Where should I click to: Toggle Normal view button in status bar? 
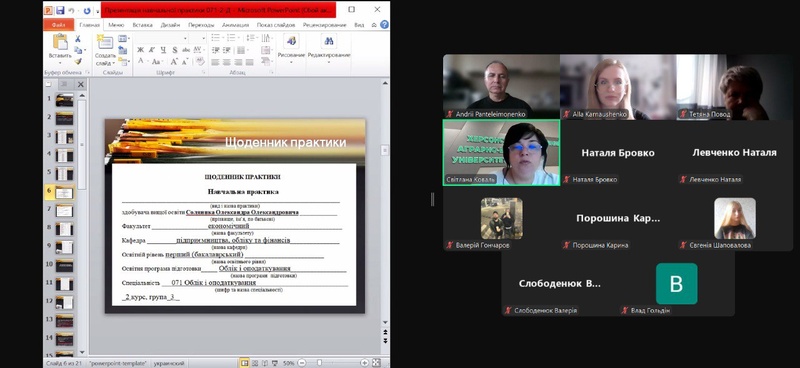[245, 363]
